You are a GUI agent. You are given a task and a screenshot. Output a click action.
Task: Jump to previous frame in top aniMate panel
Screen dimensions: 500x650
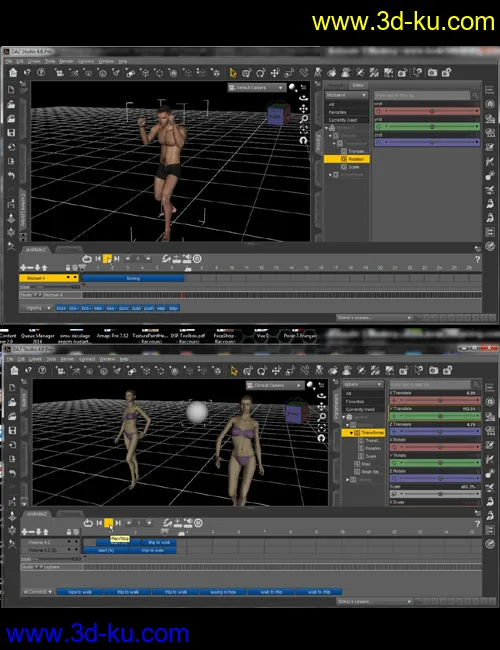98,259
